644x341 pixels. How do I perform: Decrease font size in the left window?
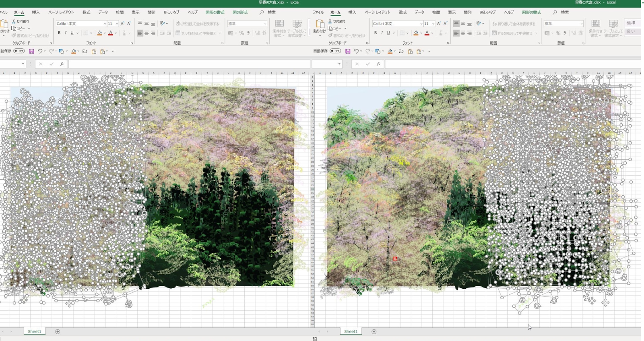point(129,24)
